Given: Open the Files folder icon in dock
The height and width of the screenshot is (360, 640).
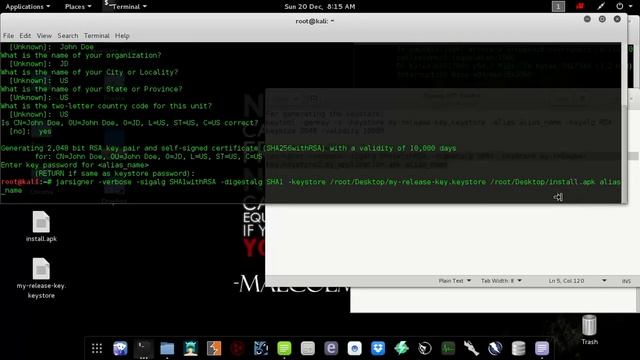Looking at the screenshot, I should click(167, 348).
